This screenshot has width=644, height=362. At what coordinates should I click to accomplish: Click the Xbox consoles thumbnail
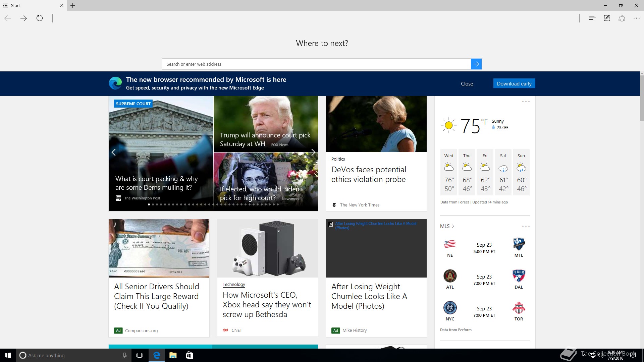[x=268, y=248]
